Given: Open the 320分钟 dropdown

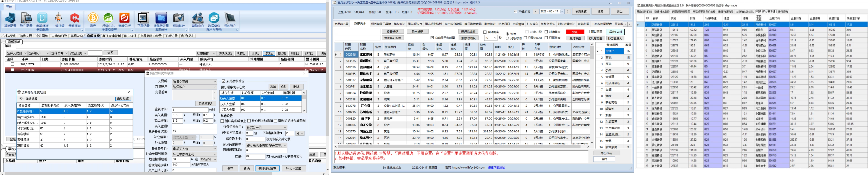Looking at the screenshot, I should click(x=208, y=159).
